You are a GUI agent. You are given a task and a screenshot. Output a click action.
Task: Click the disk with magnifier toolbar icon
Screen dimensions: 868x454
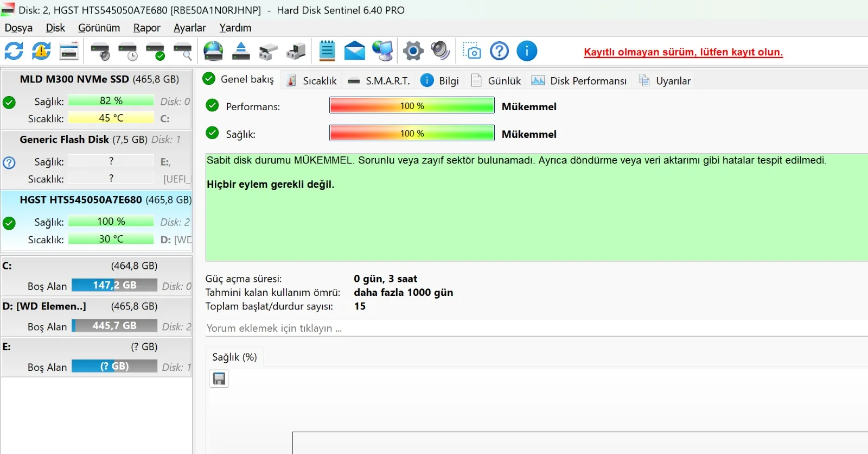pos(183,51)
